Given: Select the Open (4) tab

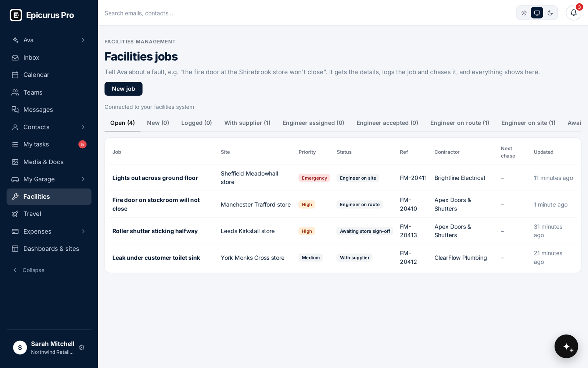Looking at the screenshot, I should pos(122,123).
